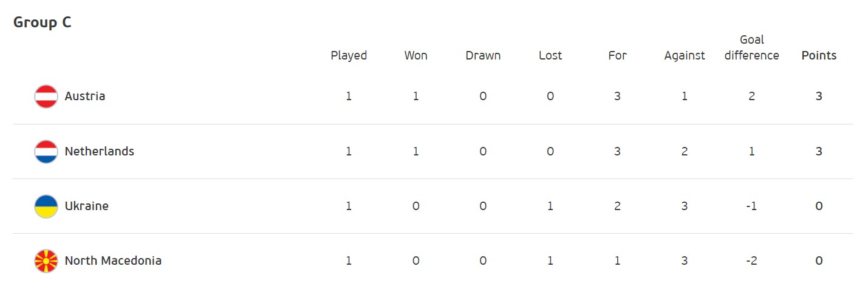
Task: Click the Points column header
Action: coord(819,55)
